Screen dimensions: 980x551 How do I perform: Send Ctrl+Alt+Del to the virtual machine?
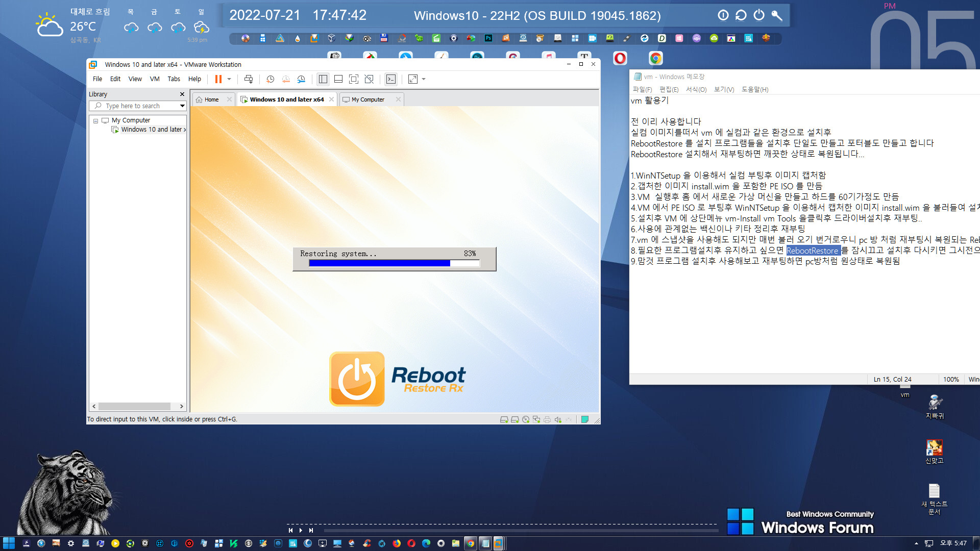249,79
